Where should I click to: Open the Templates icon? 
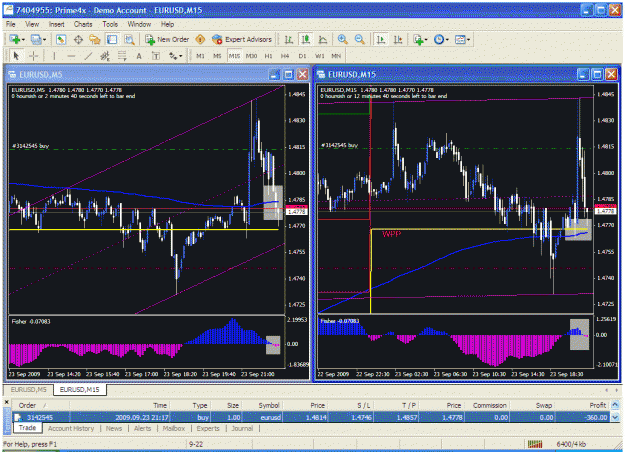[460, 39]
